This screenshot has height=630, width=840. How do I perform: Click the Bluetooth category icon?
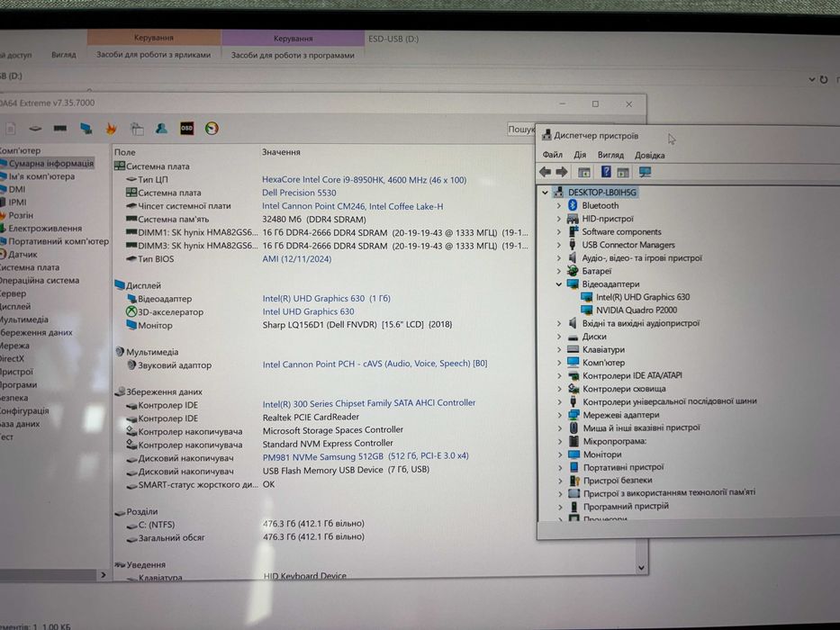coord(573,205)
